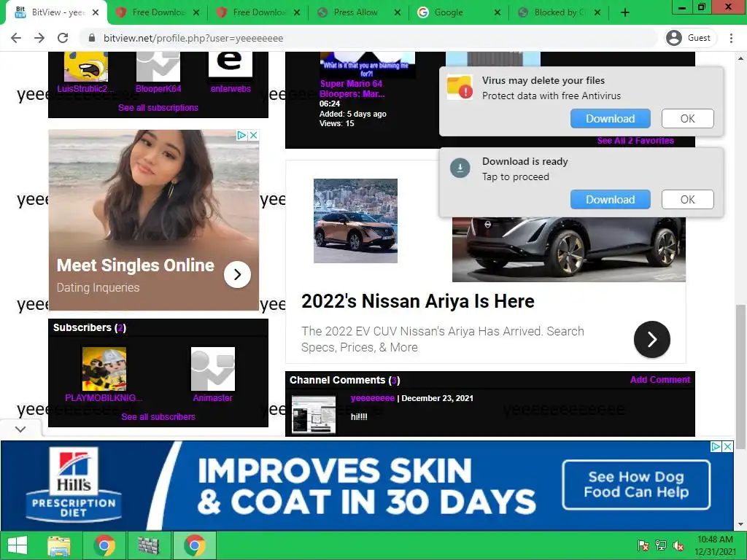Go back with the browser back arrow
The image size is (747, 560).
coord(16,38)
